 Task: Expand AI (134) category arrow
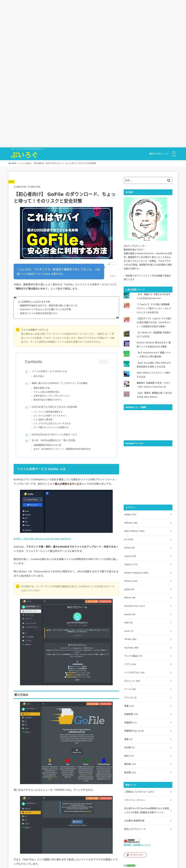point(171,539)
